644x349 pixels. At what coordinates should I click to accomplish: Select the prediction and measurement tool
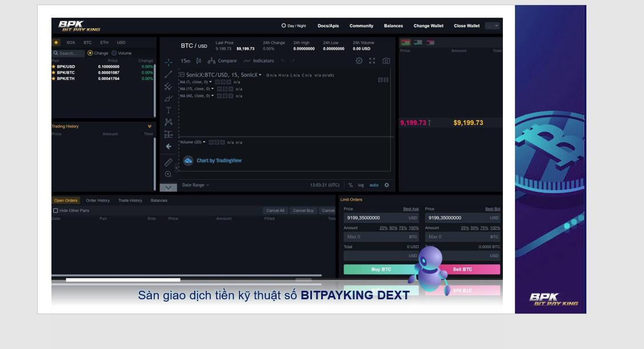click(x=169, y=134)
